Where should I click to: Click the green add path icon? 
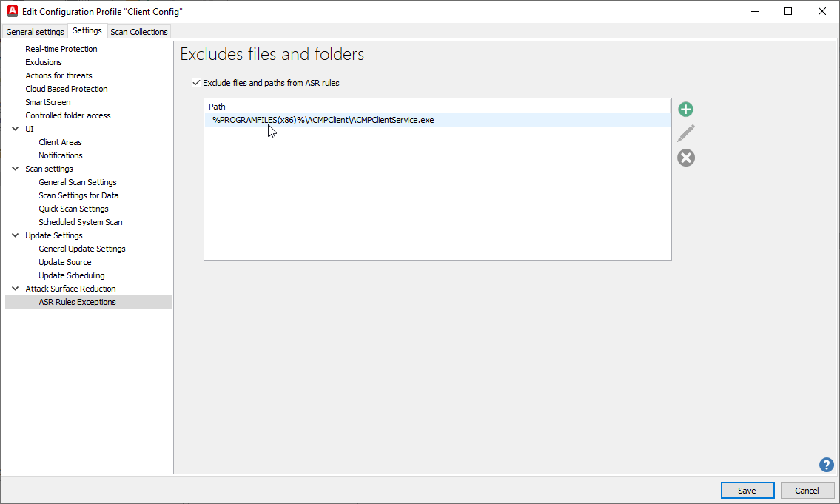[686, 110]
